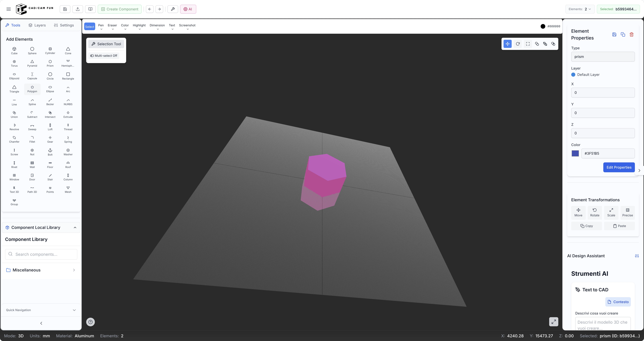
Task: Open the help question-mark icon
Action: click(91, 322)
